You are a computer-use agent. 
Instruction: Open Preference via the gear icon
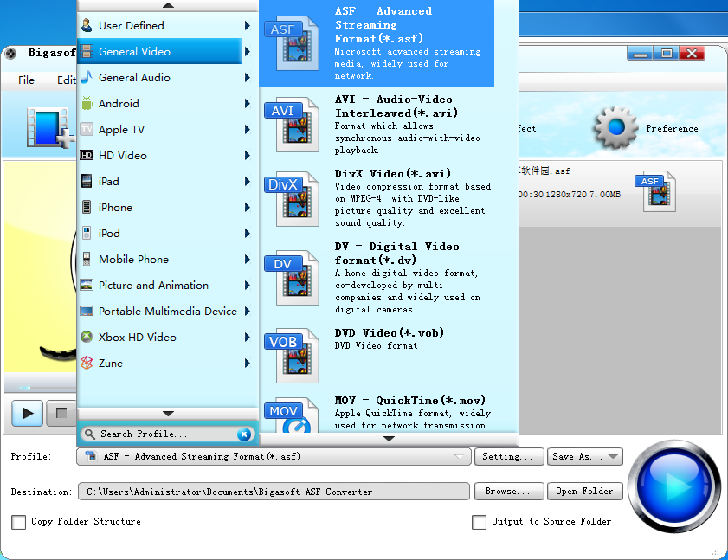pos(616,127)
